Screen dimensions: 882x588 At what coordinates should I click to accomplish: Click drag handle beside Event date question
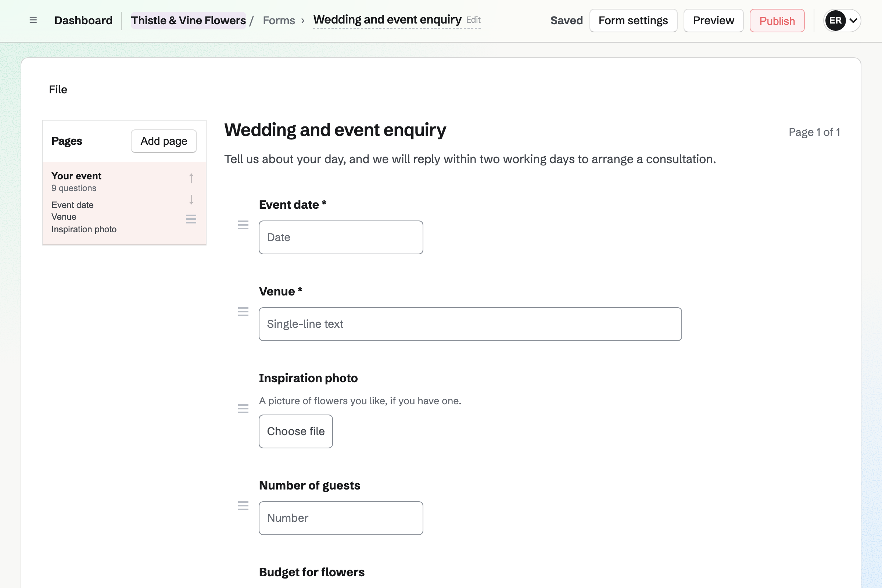coord(243,225)
